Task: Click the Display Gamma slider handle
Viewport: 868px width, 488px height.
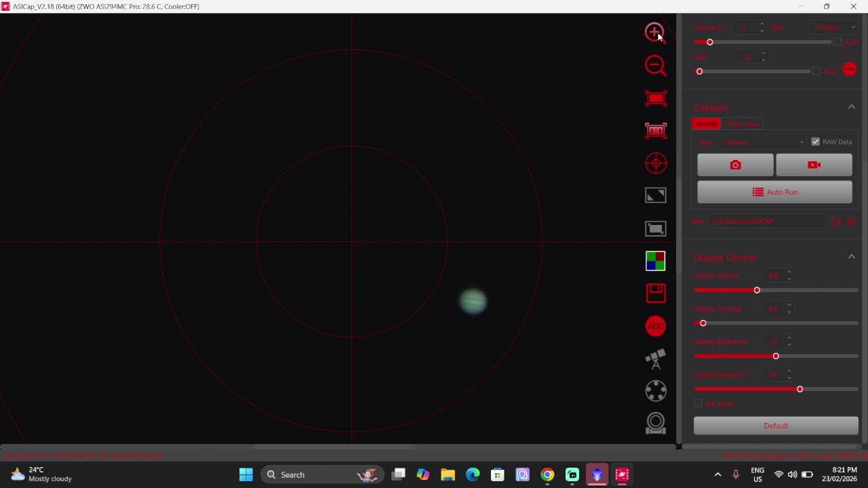Action: [757, 290]
